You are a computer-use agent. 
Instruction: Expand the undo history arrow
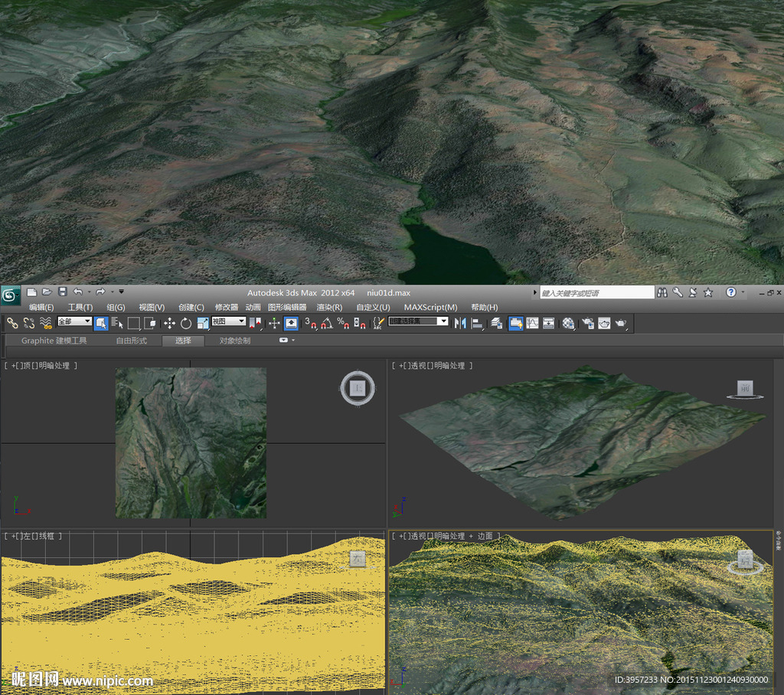tap(89, 292)
